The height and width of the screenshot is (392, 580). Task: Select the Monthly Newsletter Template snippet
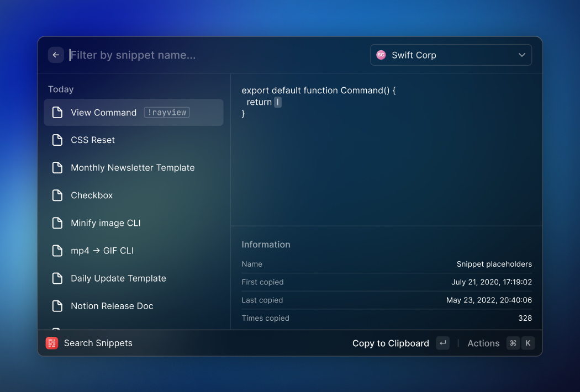133,168
